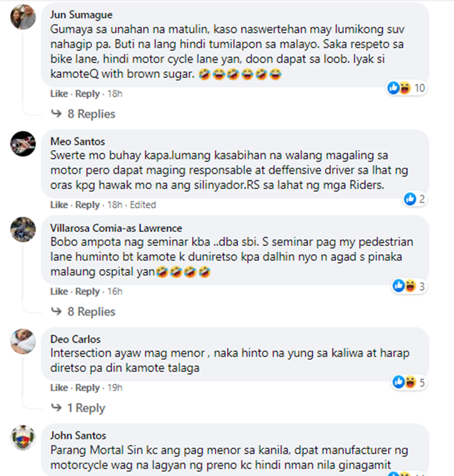
Task: View the like reaction on Meo Santos's comment
Action: click(x=415, y=199)
